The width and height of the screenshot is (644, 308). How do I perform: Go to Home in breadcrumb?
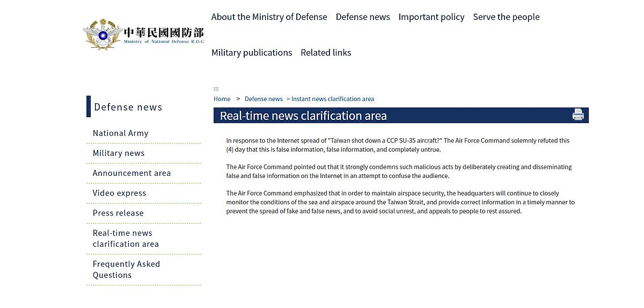222,99
